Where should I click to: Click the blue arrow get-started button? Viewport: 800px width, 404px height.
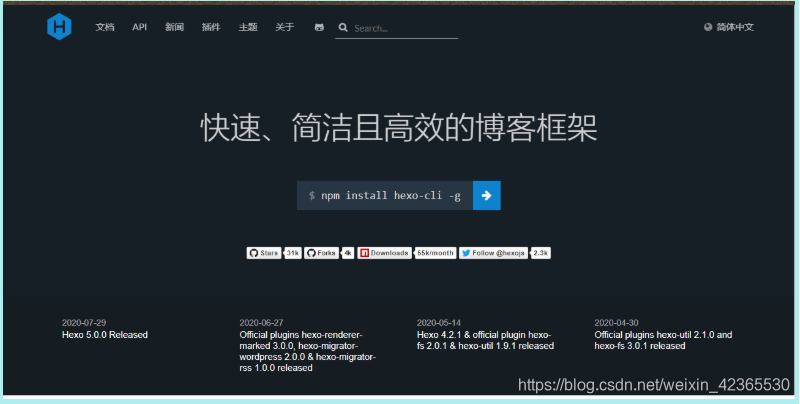coord(486,196)
